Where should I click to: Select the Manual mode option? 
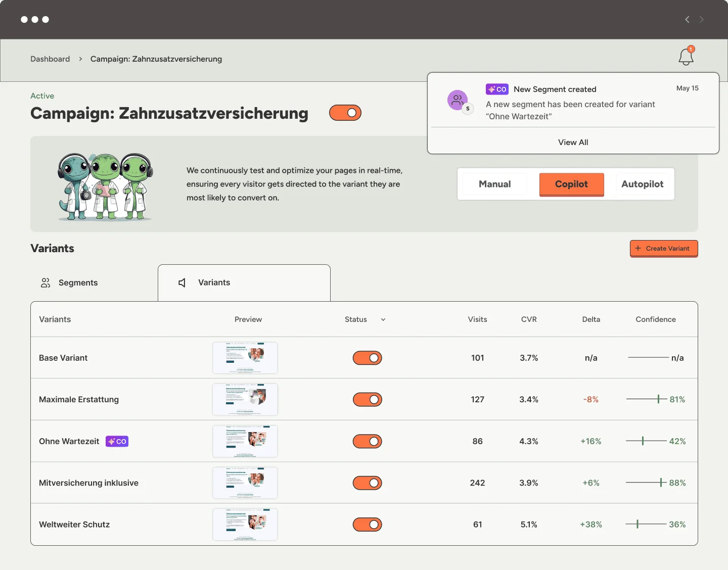(x=495, y=184)
